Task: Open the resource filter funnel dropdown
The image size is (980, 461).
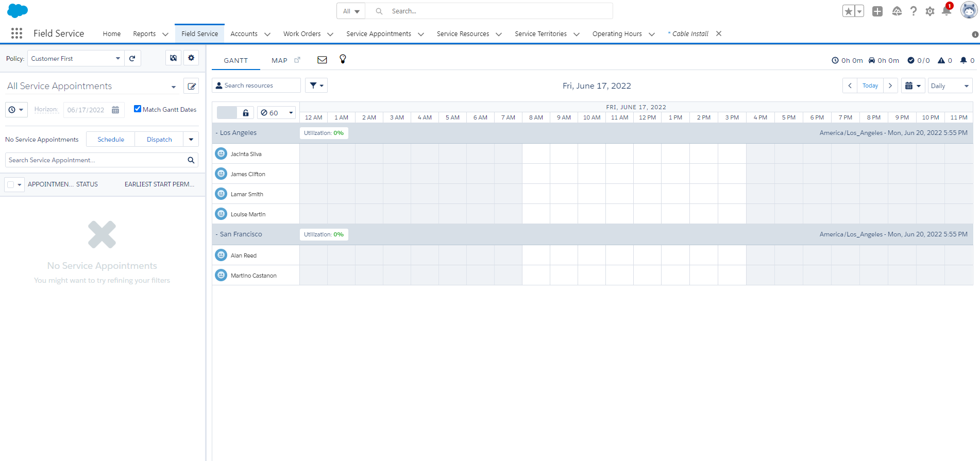Action: 316,86
